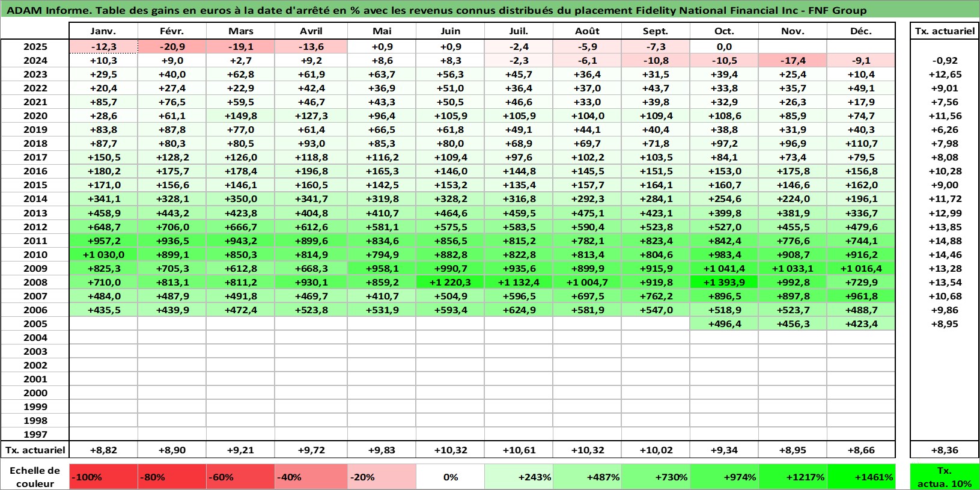The width and height of the screenshot is (980, 490).
Task: Select cell +1 030,0 in Janv. 2010
Action: (x=103, y=254)
